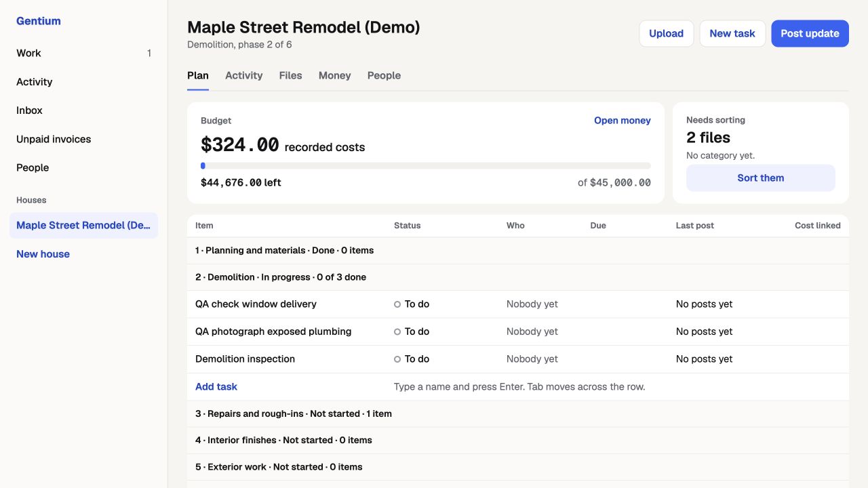Click the Sort them button

coord(760,178)
